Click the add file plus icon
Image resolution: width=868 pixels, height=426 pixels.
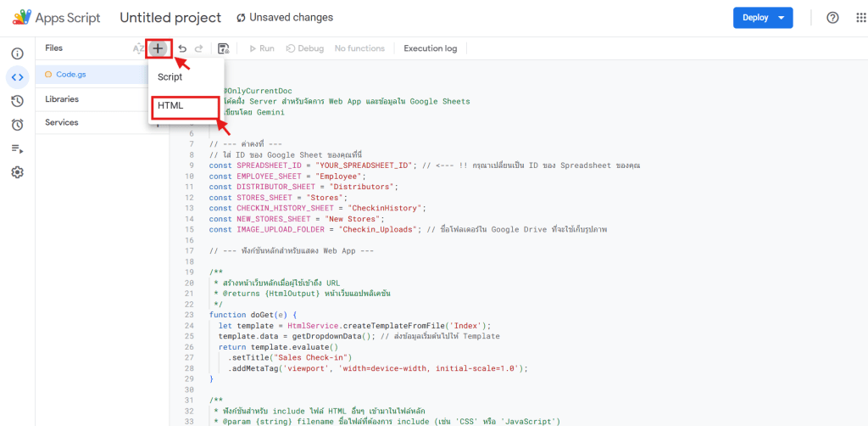tap(159, 48)
